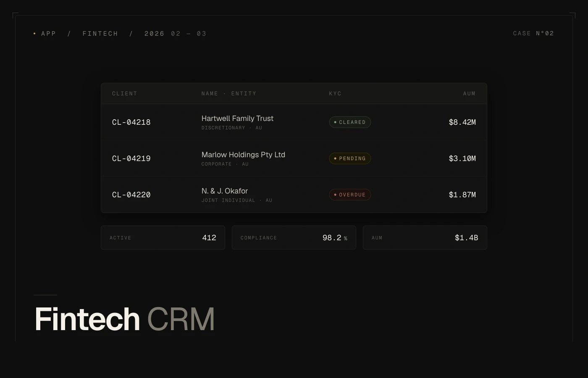Click the $8.42M AUM value

tap(462, 122)
